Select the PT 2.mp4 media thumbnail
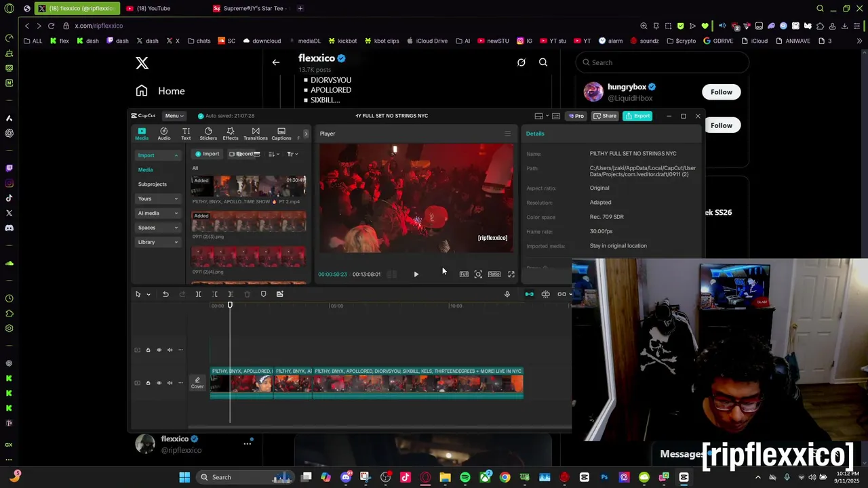 click(249, 186)
